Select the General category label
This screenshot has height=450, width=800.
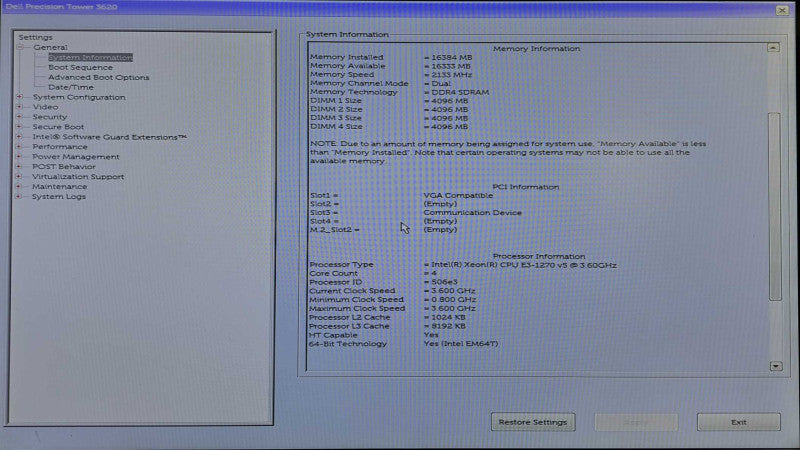pyautogui.click(x=51, y=47)
